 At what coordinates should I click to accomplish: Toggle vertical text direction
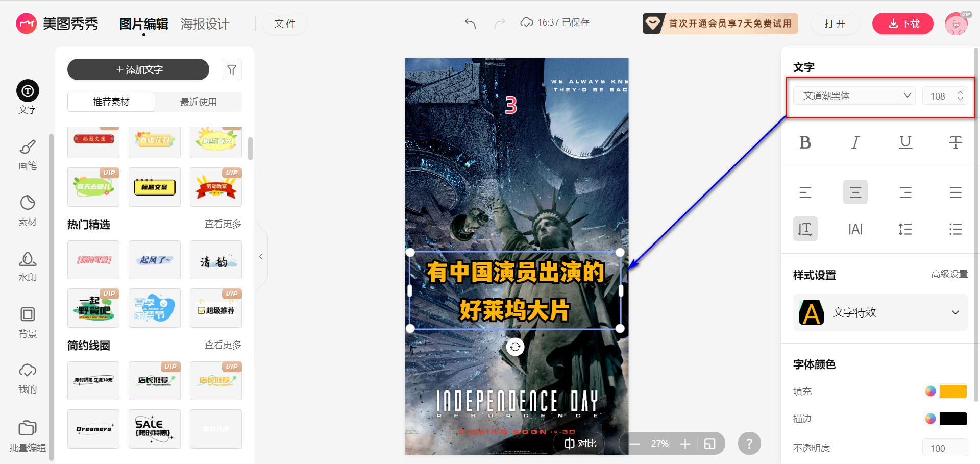click(805, 229)
